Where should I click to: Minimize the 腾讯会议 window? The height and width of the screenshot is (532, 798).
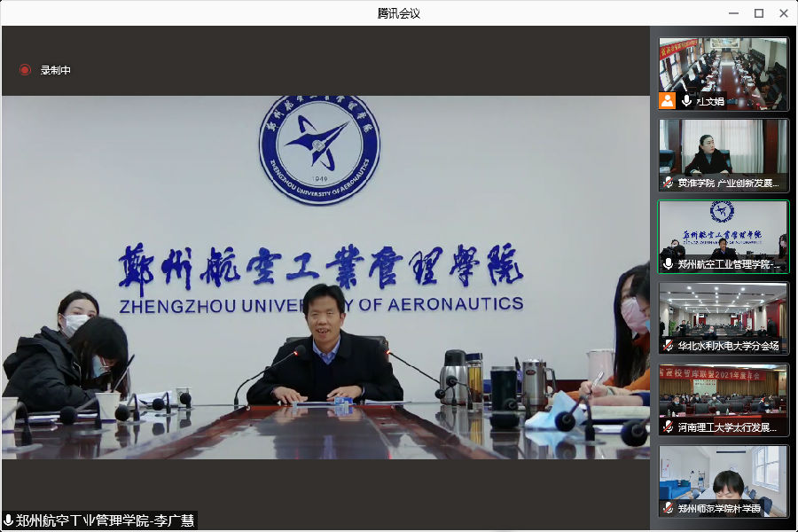(733, 12)
